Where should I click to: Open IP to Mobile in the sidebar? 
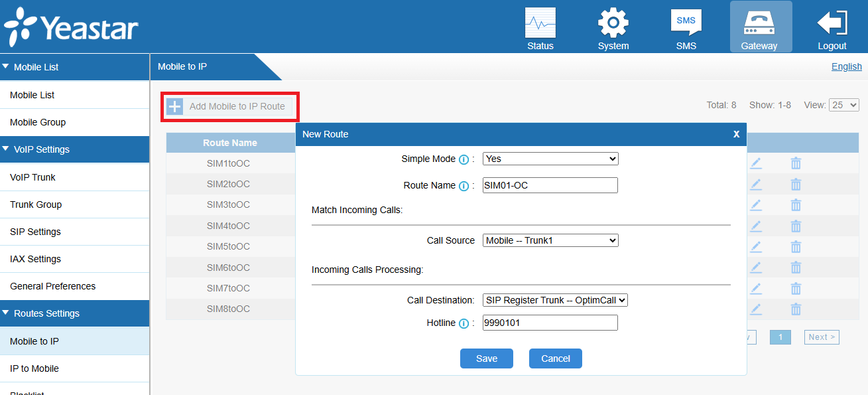(x=74, y=368)
